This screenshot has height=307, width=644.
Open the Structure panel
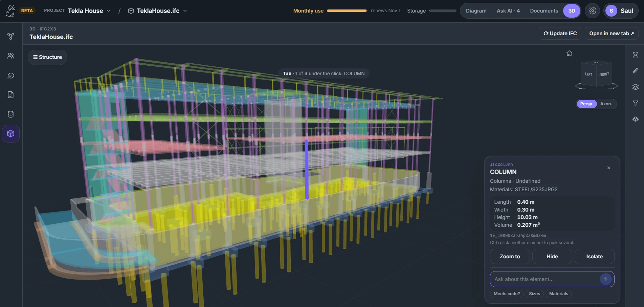(x=47, y=57)
